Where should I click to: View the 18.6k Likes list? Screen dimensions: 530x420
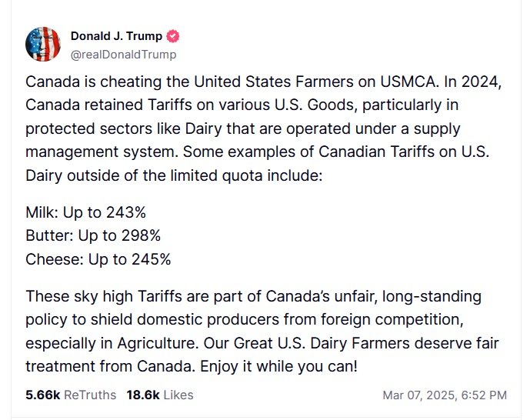(x=161, y=395)
